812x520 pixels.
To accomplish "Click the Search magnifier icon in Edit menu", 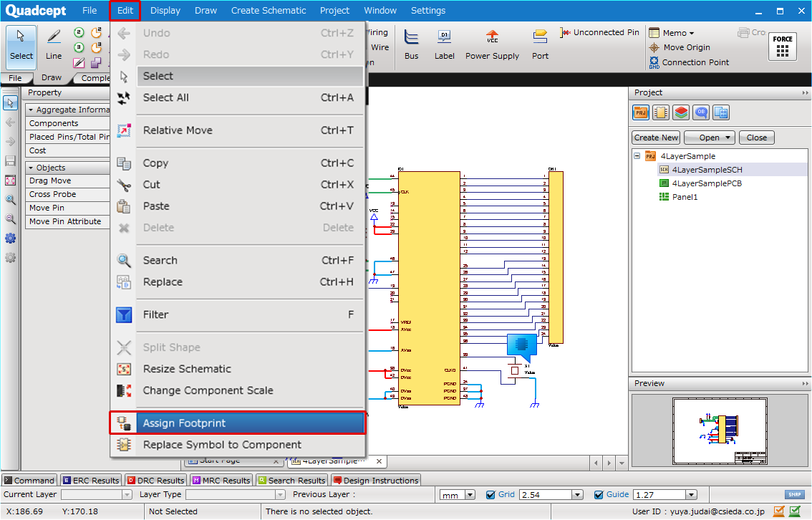I will (124, 260).
